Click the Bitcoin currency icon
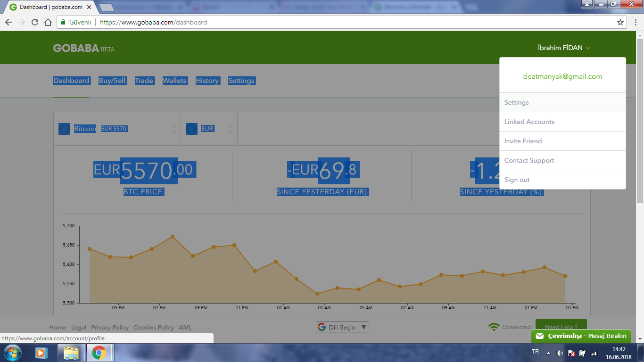Image resolution: width=644 pixels, height=362 pixels. tap(64, 129)
